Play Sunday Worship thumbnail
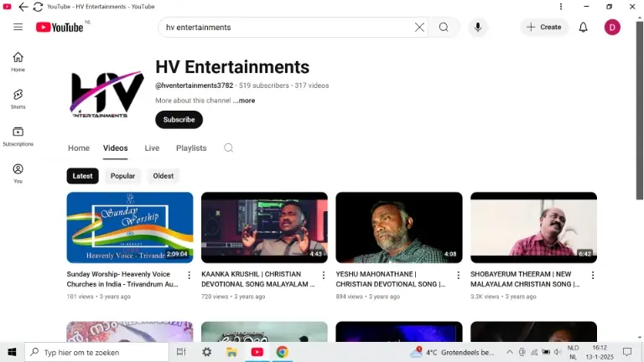 (130, 227)
